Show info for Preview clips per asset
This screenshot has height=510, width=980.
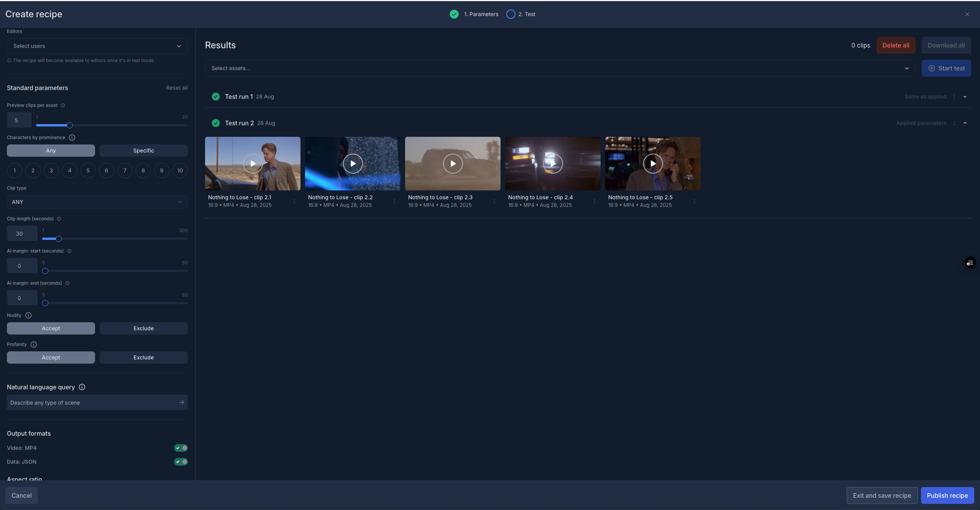(63, 105)
